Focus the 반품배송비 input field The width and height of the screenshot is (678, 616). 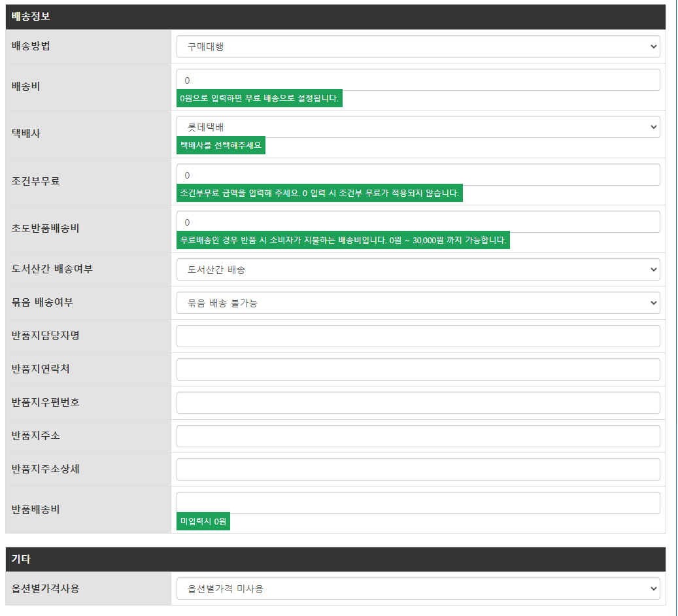418,503
